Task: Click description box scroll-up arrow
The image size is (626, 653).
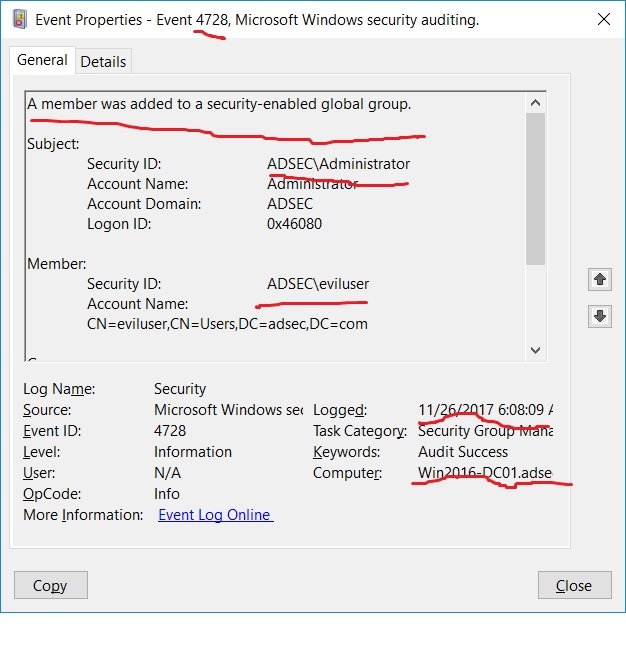Action: (535, 102)
